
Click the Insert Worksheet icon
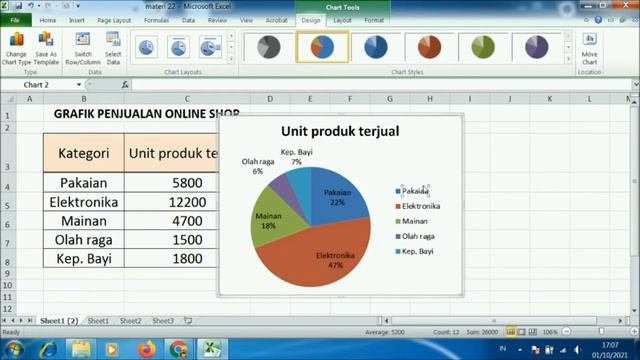(188, 321)
